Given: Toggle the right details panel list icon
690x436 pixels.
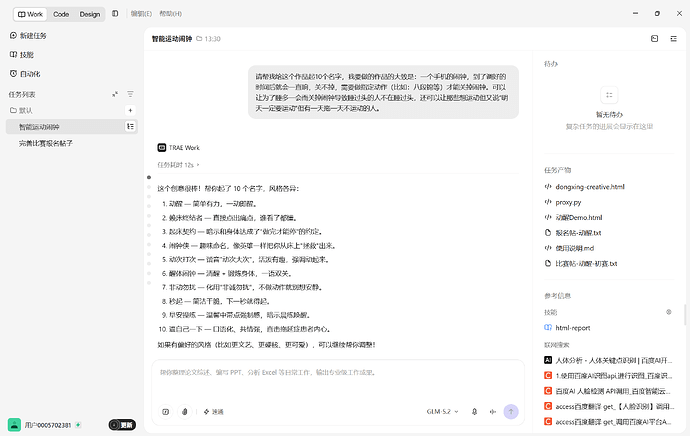Looking at the screenshot, I should (x=673, y=39).
